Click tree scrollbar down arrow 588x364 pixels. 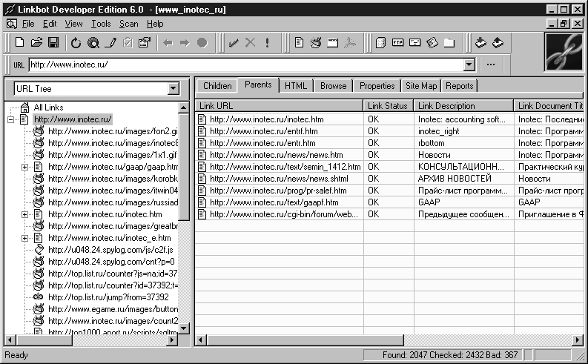point(183,328)
